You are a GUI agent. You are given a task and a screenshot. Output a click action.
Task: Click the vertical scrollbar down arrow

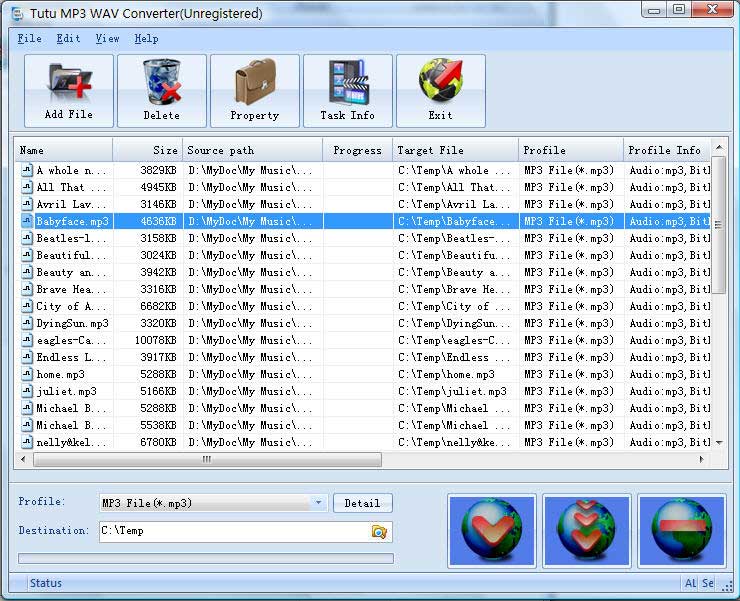[719, 442]
